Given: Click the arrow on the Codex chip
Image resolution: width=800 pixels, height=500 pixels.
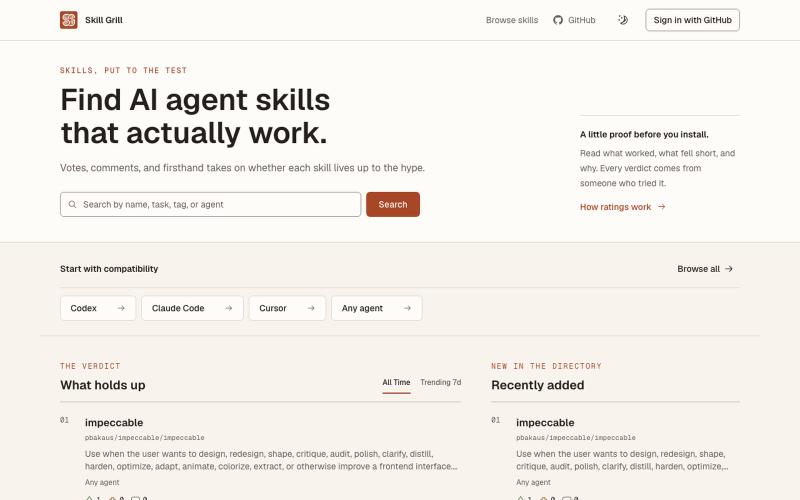Looking at the screenshot, I should (121, 308).
